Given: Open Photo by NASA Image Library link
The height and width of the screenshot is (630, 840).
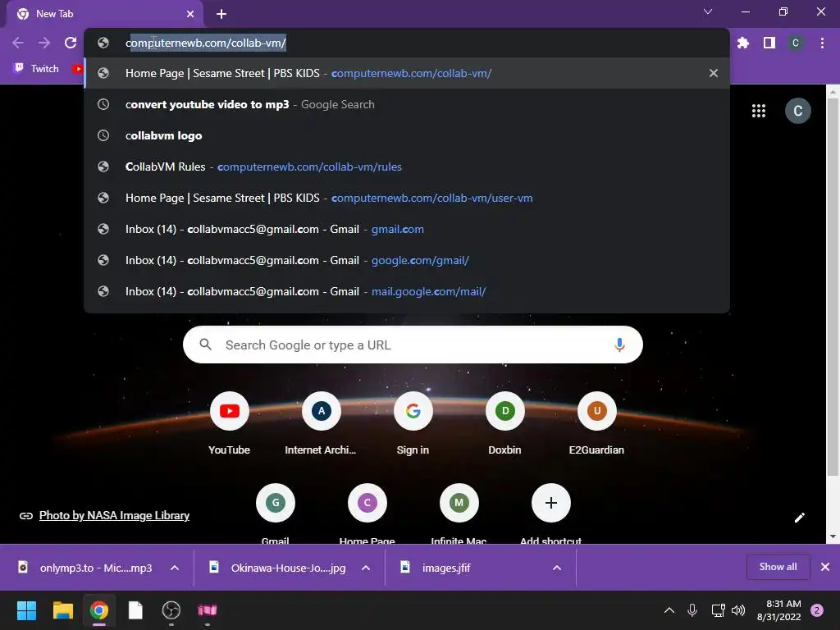Looking at the screenshot, I should [114, 515].
